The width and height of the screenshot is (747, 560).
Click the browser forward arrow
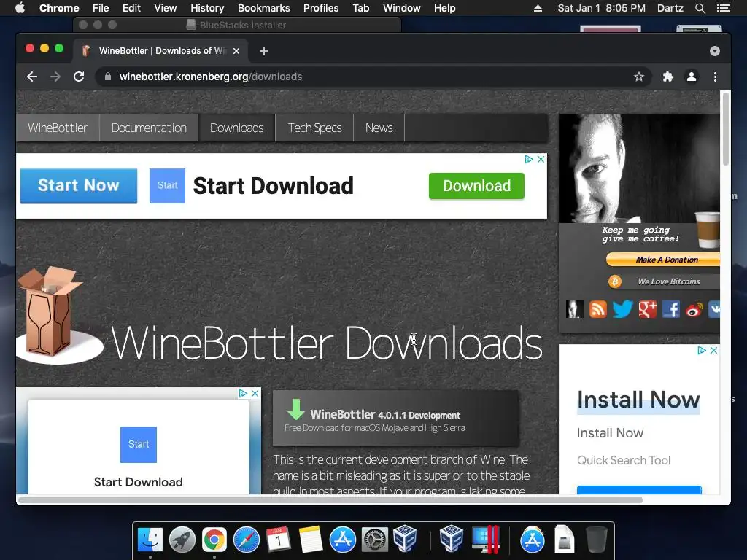(x=55, y=77)
